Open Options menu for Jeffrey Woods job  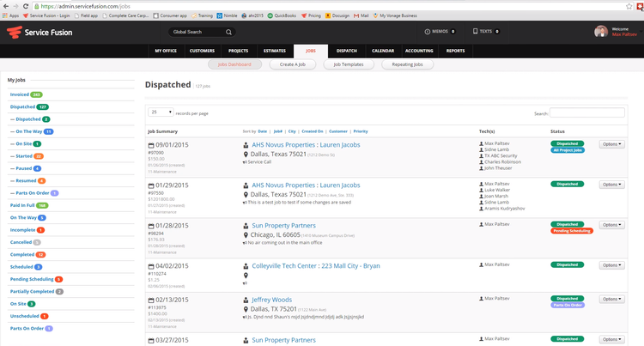pyautogui.click(x=611, y=299)
